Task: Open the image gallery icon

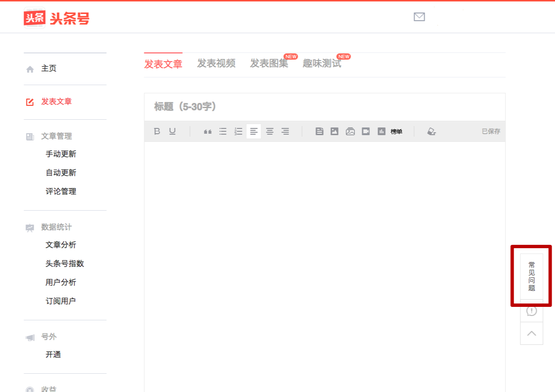Action: [x=351, y=131]
